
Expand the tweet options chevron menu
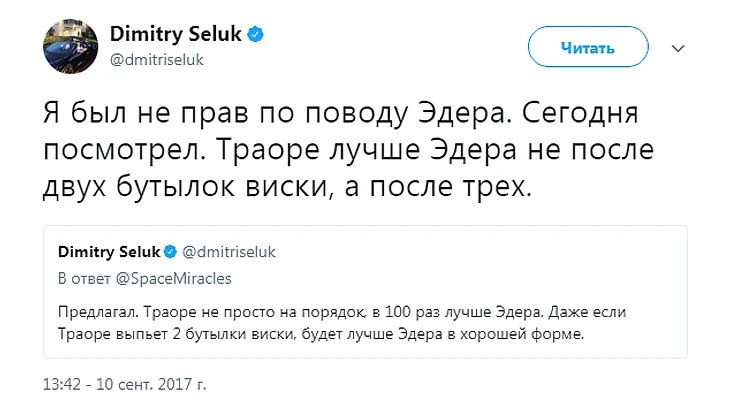point(677,47)
